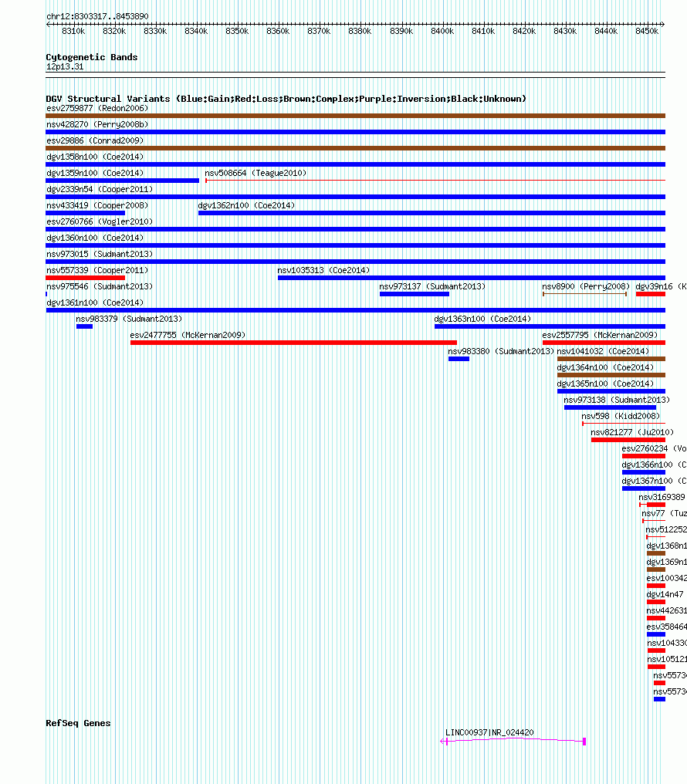687x784 pixels.
Task: Select the dgv1360n100 (Coe2014) label
Action: [95, 238]
